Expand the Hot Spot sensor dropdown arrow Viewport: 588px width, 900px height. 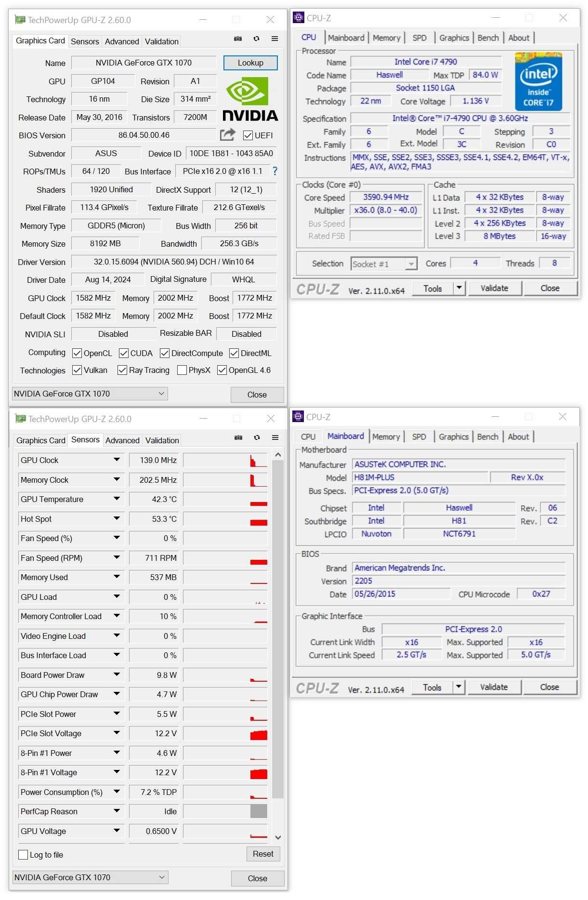tap(117, 518)
